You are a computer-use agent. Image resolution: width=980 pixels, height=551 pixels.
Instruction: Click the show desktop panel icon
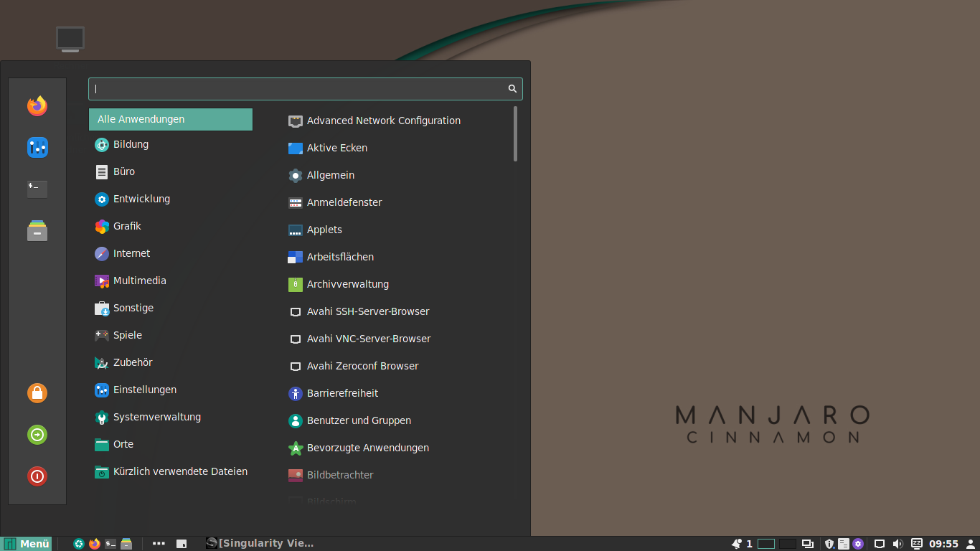point(182,544)
